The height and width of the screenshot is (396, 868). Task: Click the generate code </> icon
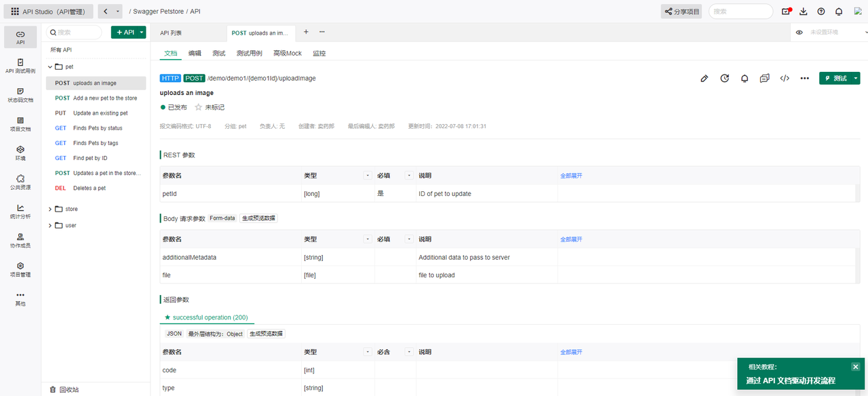785,78
